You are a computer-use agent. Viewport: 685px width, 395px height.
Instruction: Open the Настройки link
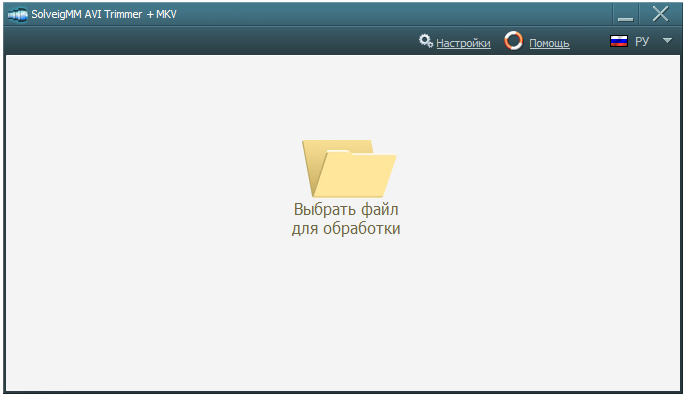463,43
